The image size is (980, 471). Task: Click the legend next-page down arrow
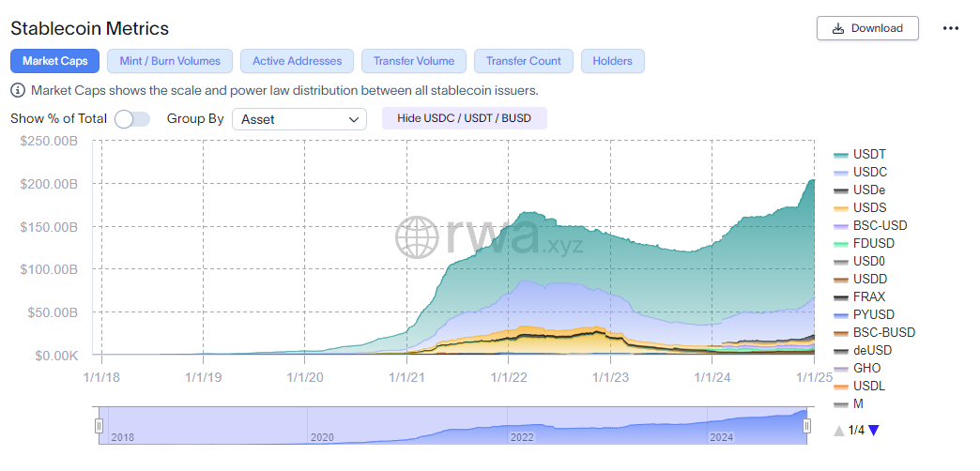pos(874,431)
